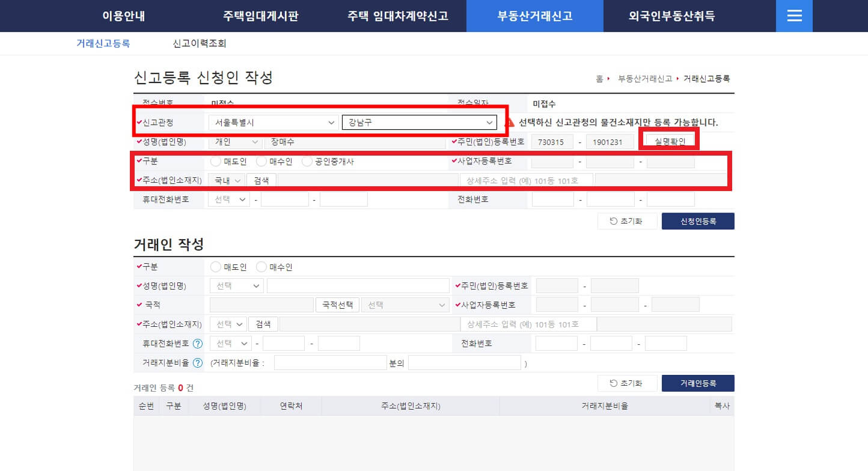The width and height of the screenshot is (868, 471).
Task: Click the 실명확인 verification button
Action: (668, 140)
